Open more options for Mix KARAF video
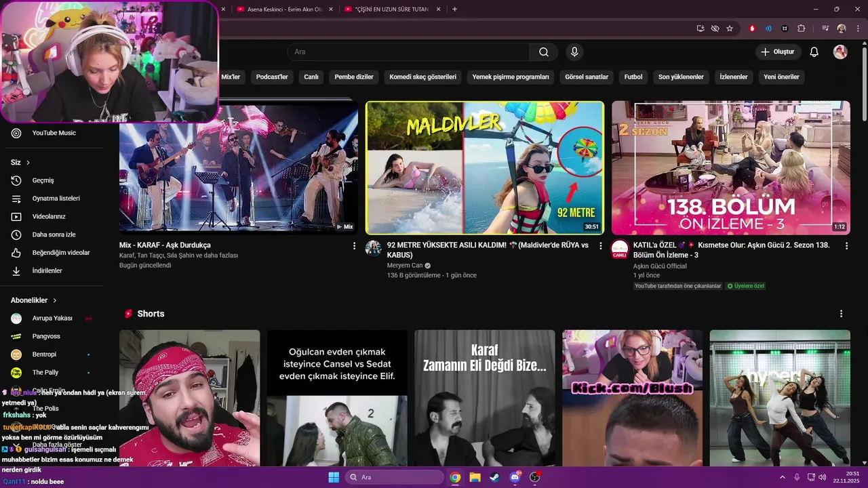This screenshot has height=488, width=868. click(354, 246)
